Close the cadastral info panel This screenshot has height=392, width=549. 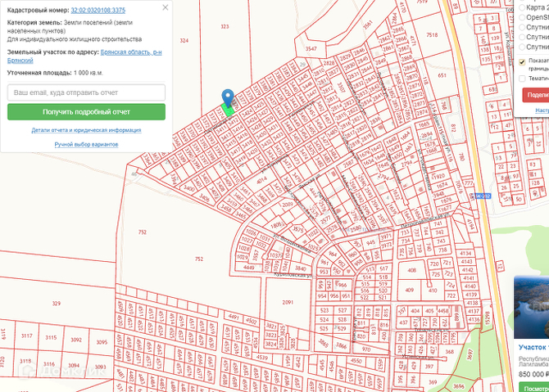tap(166, 7)
